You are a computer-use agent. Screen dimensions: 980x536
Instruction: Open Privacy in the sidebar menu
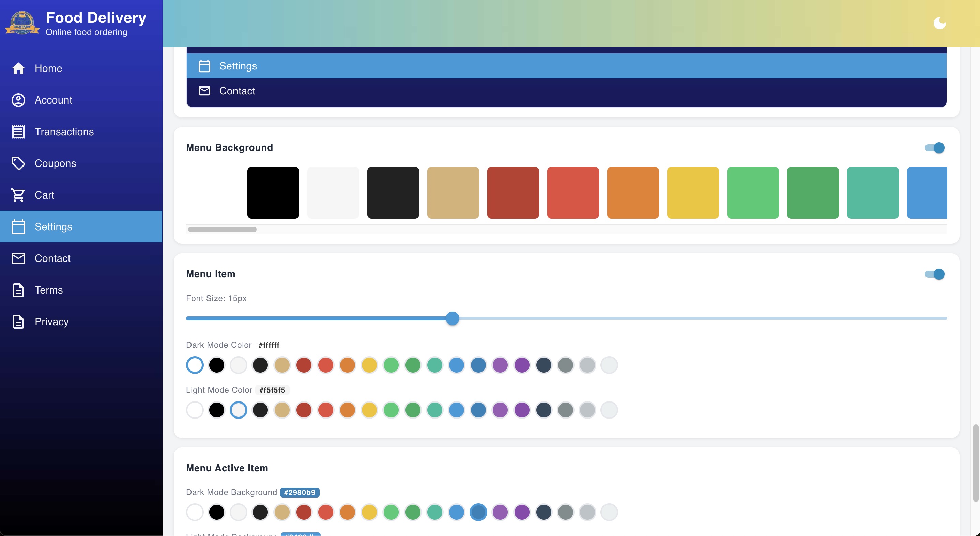52,321
